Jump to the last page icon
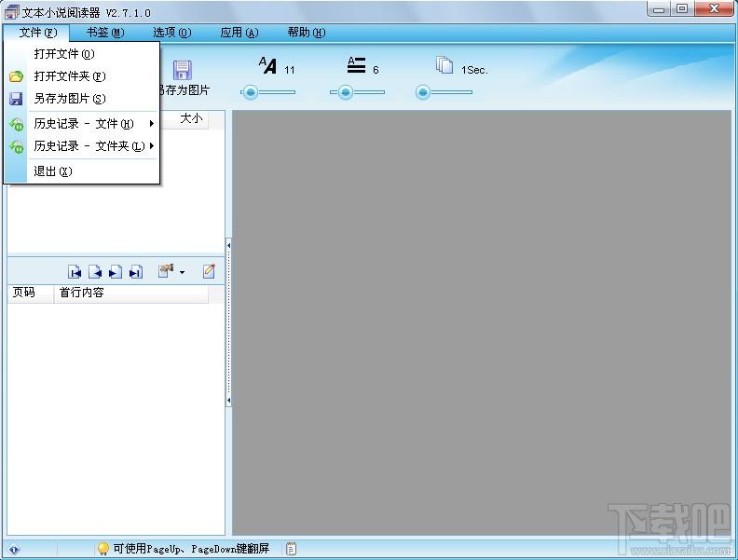 point(136,272)
